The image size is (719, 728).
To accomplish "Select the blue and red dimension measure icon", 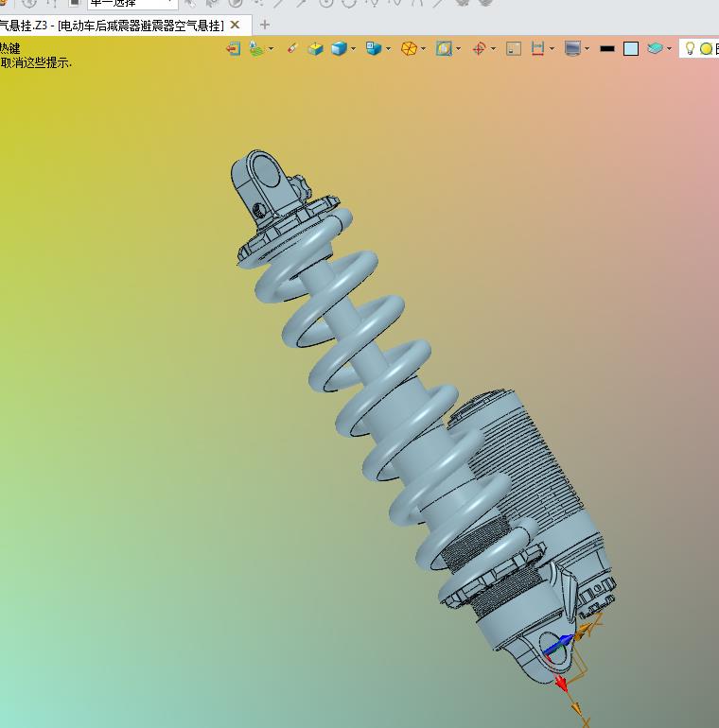I will coord(537,48).
